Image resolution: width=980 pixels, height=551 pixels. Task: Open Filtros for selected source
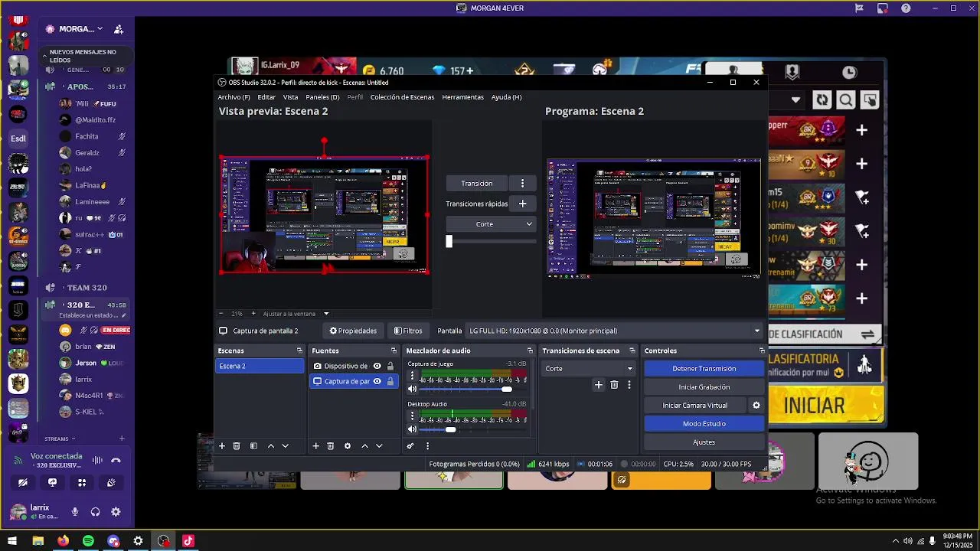coord(408,331)
